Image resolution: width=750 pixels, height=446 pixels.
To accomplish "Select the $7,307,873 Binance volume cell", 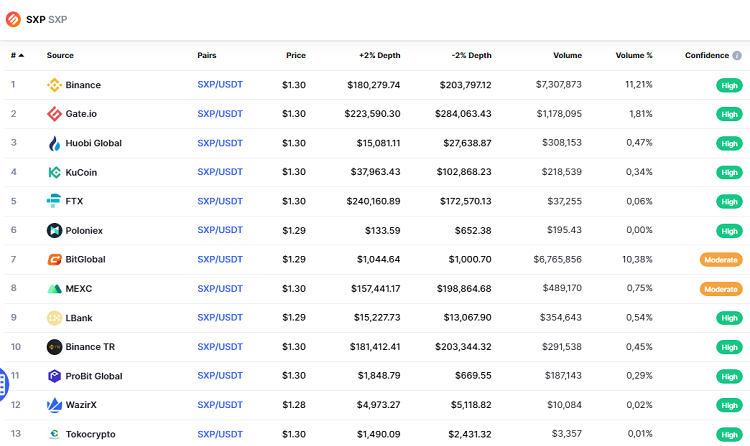I will (x=559, y=85).
